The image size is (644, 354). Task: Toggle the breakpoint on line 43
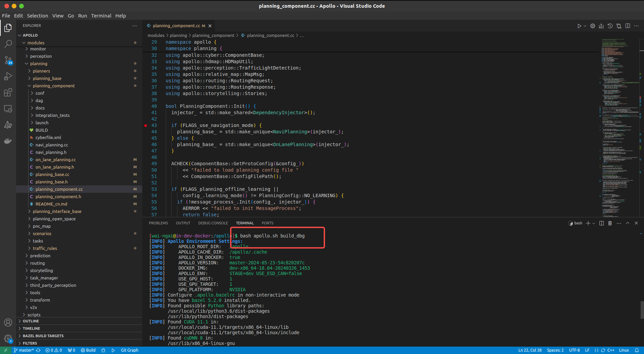(x=145, y=125)
